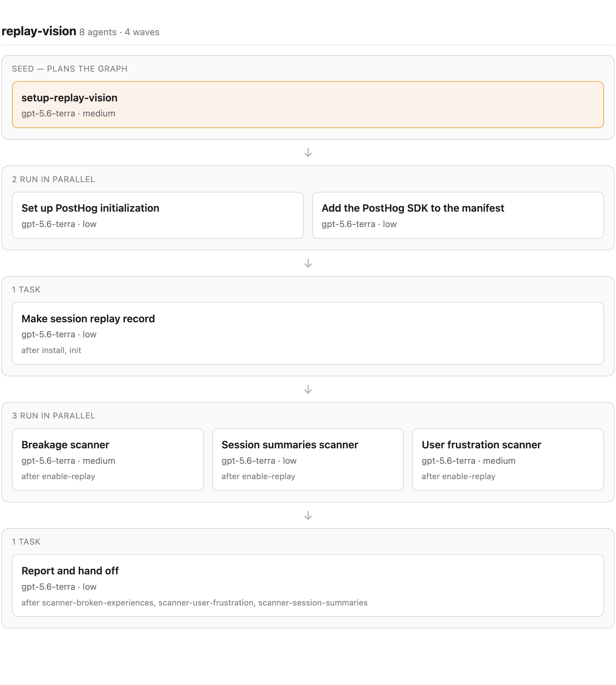Select the User frustration scanner card
Image resolution: width=616 pixels, height=685 pixels.
coord(508,459)
